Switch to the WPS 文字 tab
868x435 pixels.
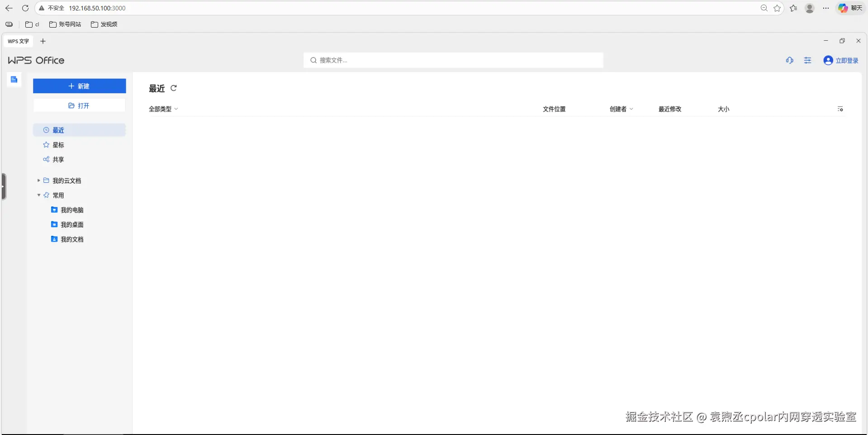pyautogui.click(x=18, y=41)
